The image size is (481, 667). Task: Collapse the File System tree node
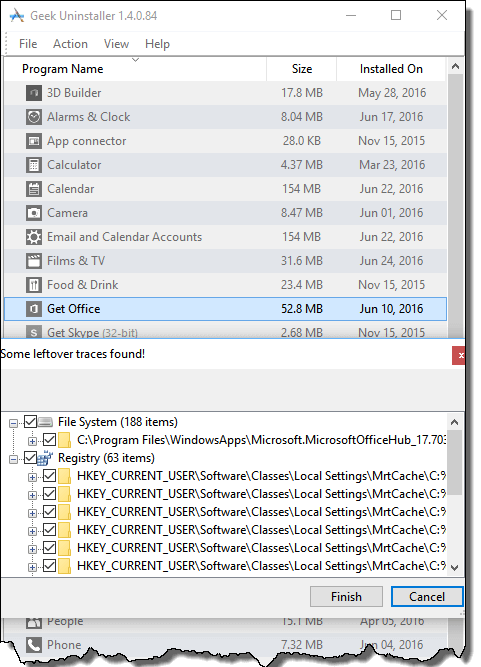point(14,423)
